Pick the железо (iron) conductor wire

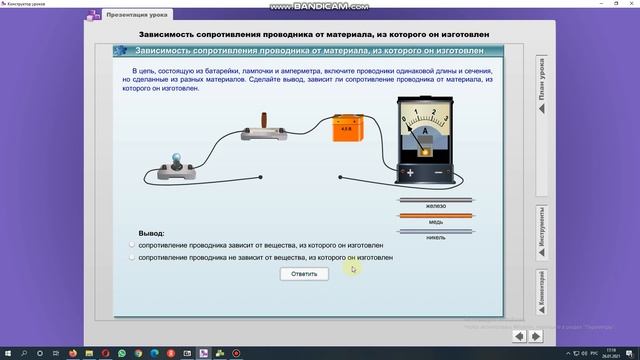[436, 200]
